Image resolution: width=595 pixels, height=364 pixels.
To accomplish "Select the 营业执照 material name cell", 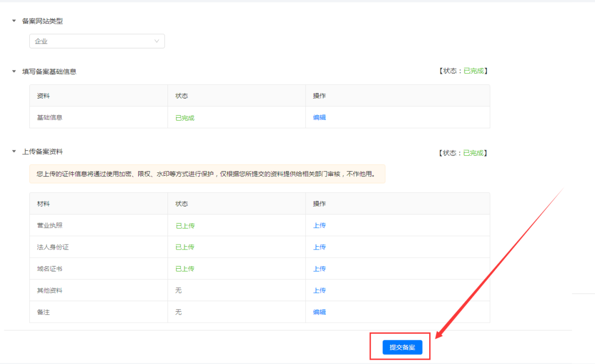I will tap(50, 226).
